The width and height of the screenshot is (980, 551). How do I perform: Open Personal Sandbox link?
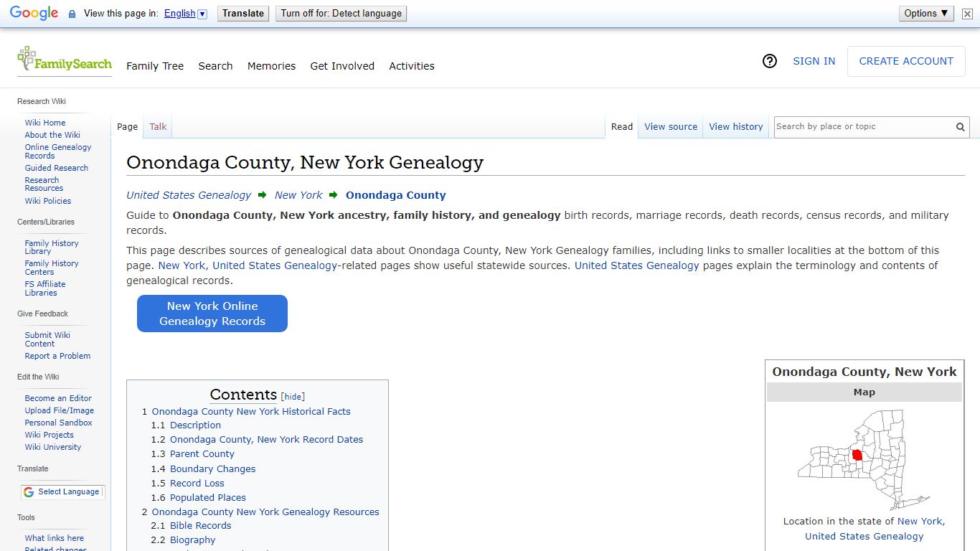point(59,423)
